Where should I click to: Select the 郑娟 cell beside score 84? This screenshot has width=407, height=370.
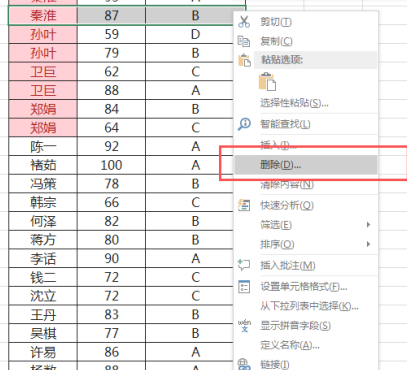(43, 109)
